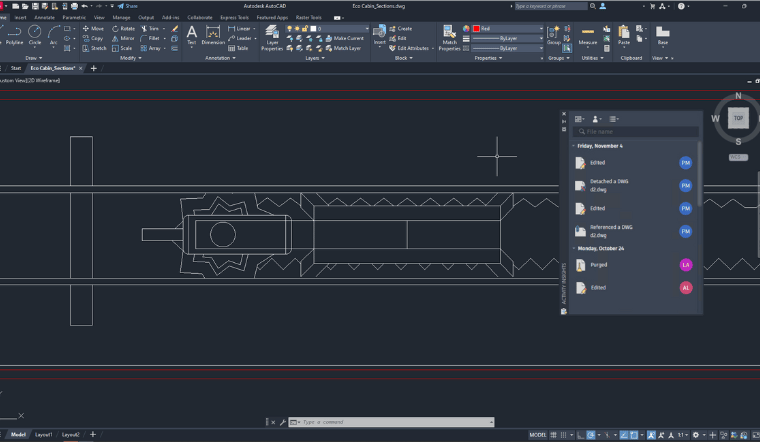The width and height of the screenshot is (760, 442).
Task: Activate the Stretch tool
Action: [x=94, y=48]
